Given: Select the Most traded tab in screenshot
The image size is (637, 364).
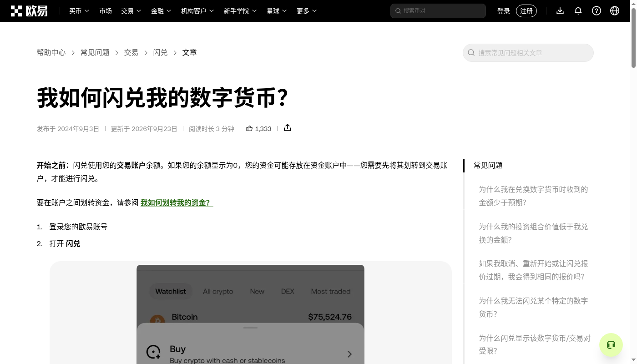Looking at the screenshot, I should pyautogui.click(x=331, y=291).
